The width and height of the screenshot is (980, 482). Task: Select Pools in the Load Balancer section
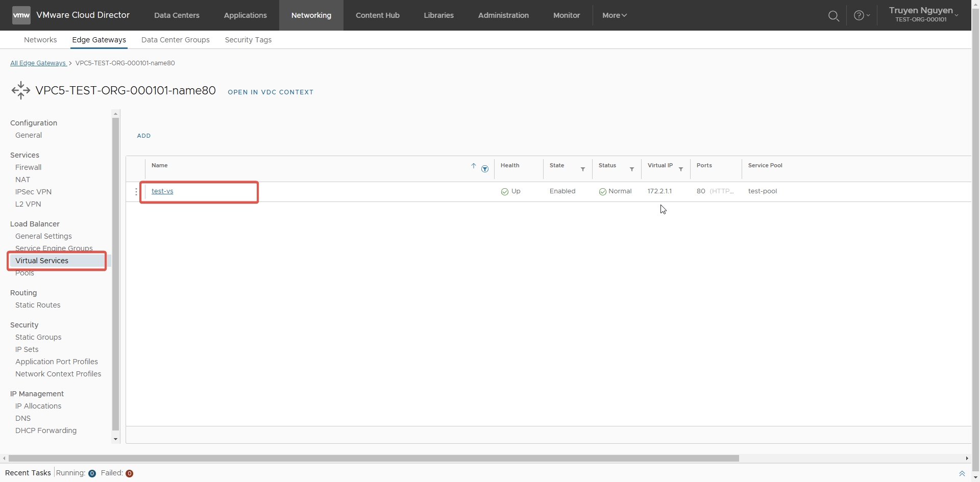24,273
